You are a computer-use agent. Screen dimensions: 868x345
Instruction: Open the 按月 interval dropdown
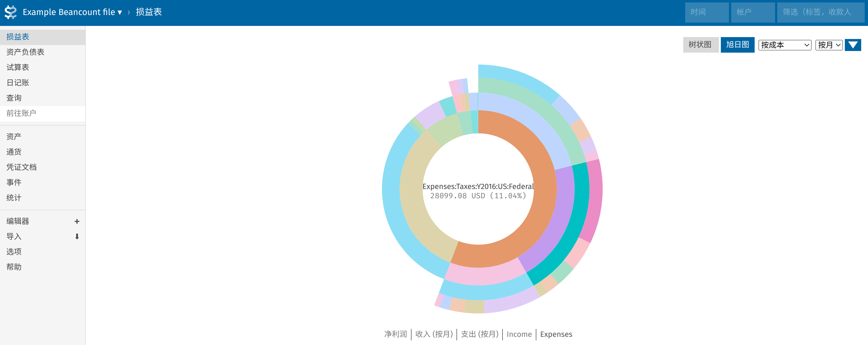(828, 45)
